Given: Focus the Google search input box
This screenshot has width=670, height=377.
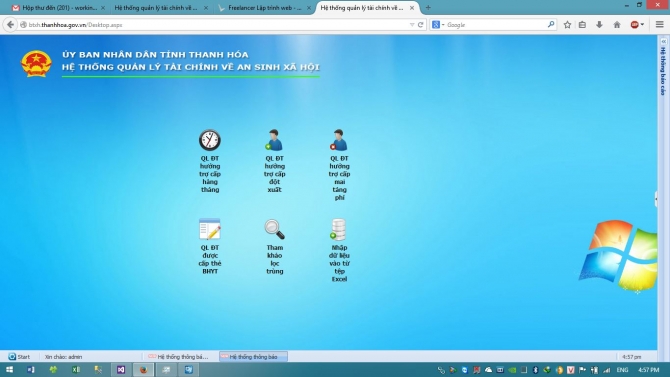Looking at the screenshot, I should coord(496,25).
